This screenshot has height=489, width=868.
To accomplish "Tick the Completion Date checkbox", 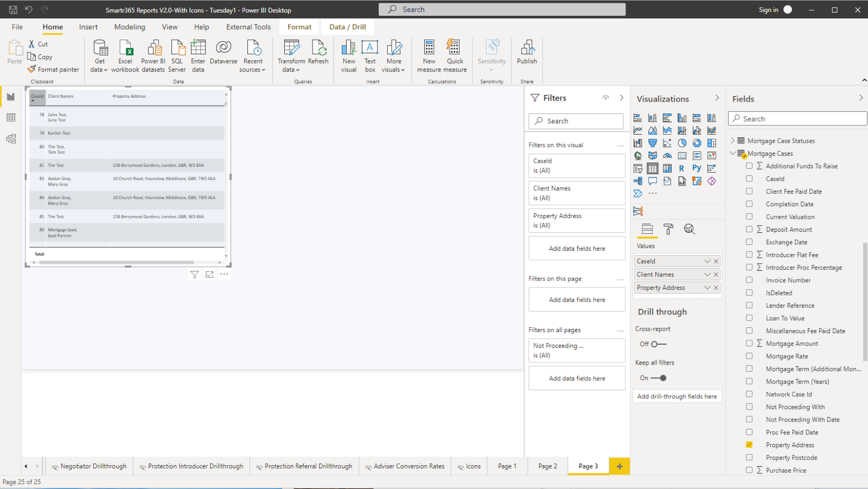I will click(x=749, y=204).
